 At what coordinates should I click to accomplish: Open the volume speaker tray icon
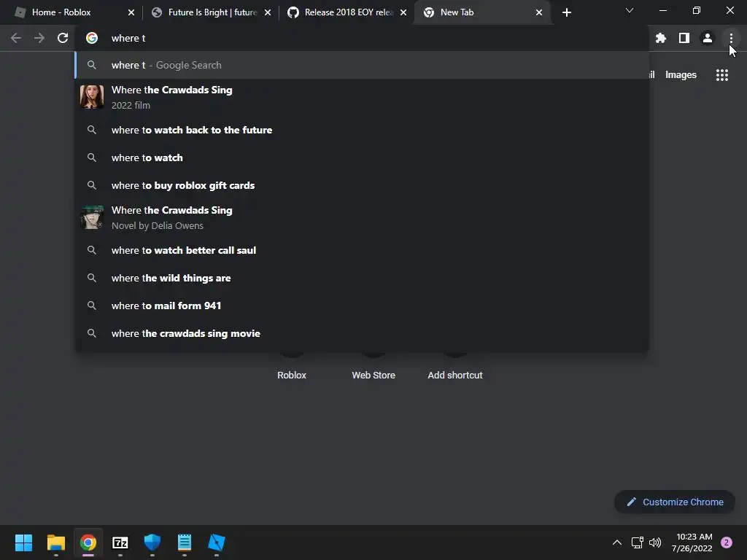[x=655, y=542]
